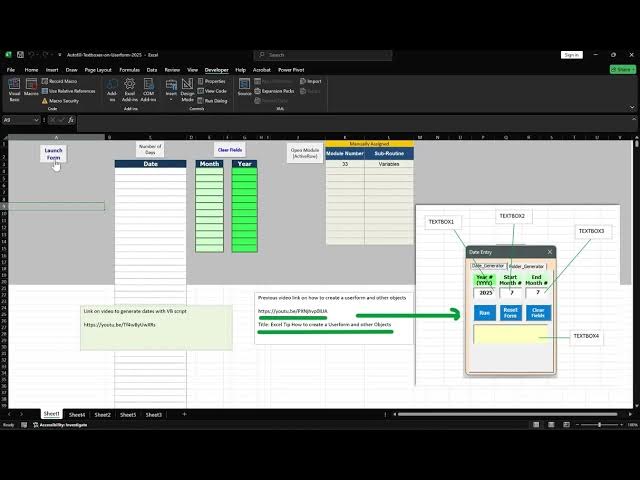This screenshot has height=480, width=640.
Task: Switch to Page Break Preview
Action: [x=566, y=425]
